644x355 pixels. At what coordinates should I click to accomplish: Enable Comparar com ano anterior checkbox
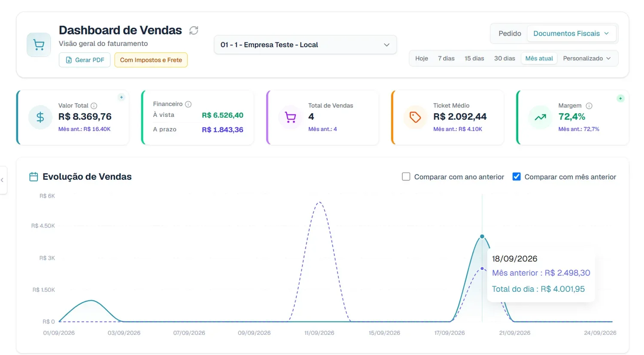pyautogui.click(x=406, y=176)
